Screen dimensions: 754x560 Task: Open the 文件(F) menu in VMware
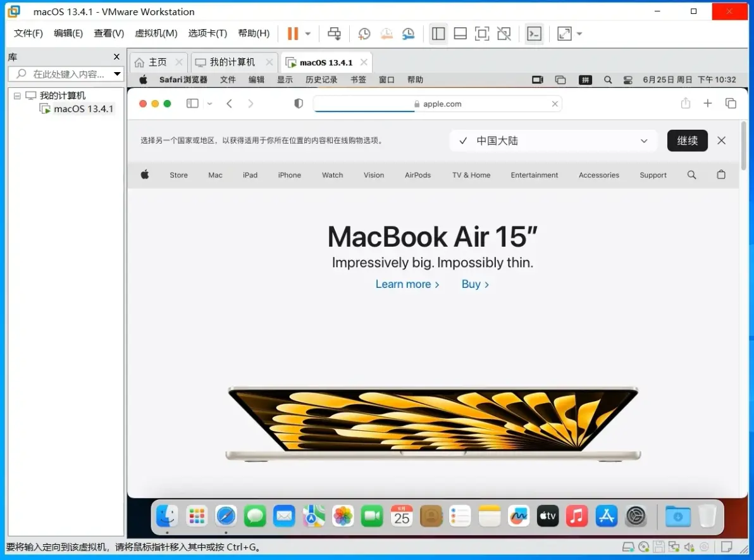click(x=28, y=33)
